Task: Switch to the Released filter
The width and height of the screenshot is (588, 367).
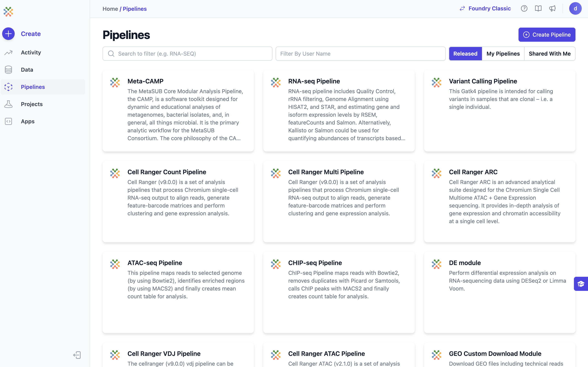Action: pyautogui.click(x=465, y=54)
